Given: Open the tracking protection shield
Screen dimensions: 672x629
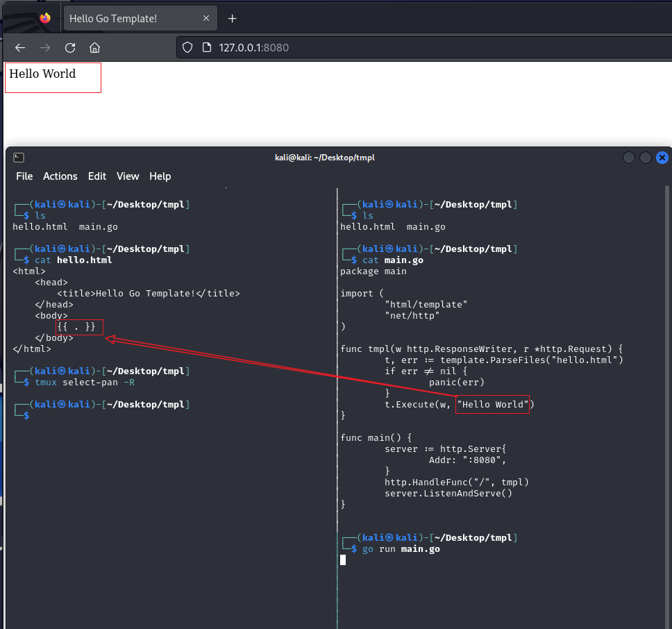Looking at the screenshot, I should click(x=187, y=48).
